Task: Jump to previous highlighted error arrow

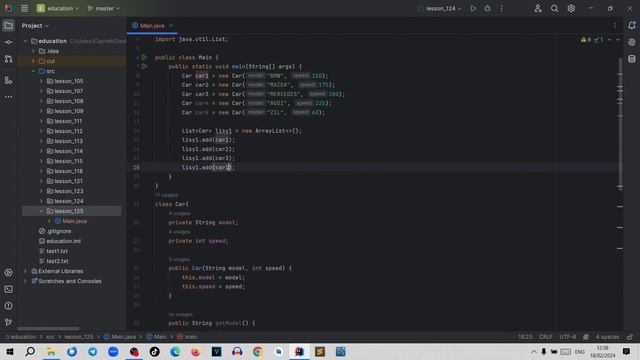Action: click(609, 40)
